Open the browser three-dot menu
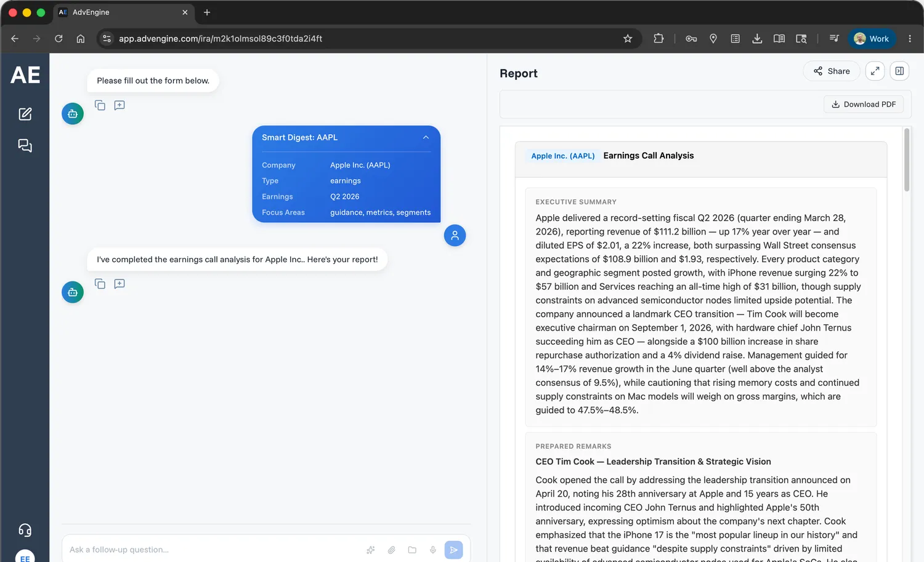924x562 pixels. click(x=910, y=39)
